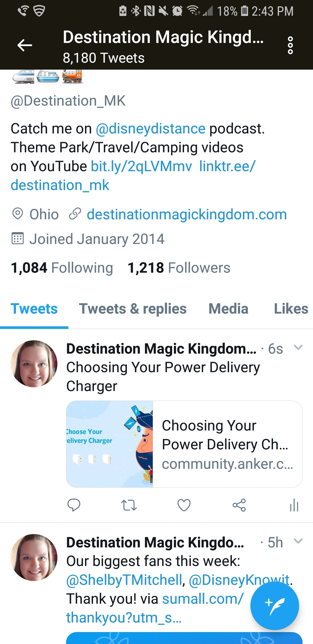
Task: Compose a new tweet with floating button
Action: 274,606
